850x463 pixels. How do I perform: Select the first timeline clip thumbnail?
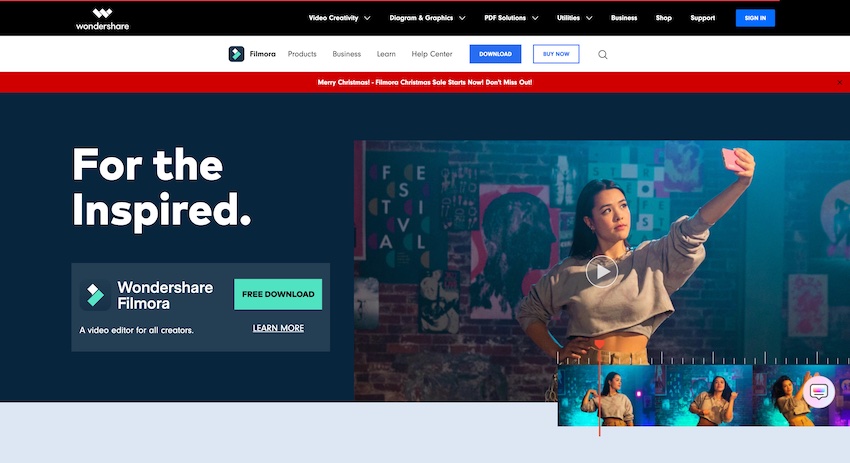pos(607,395)
